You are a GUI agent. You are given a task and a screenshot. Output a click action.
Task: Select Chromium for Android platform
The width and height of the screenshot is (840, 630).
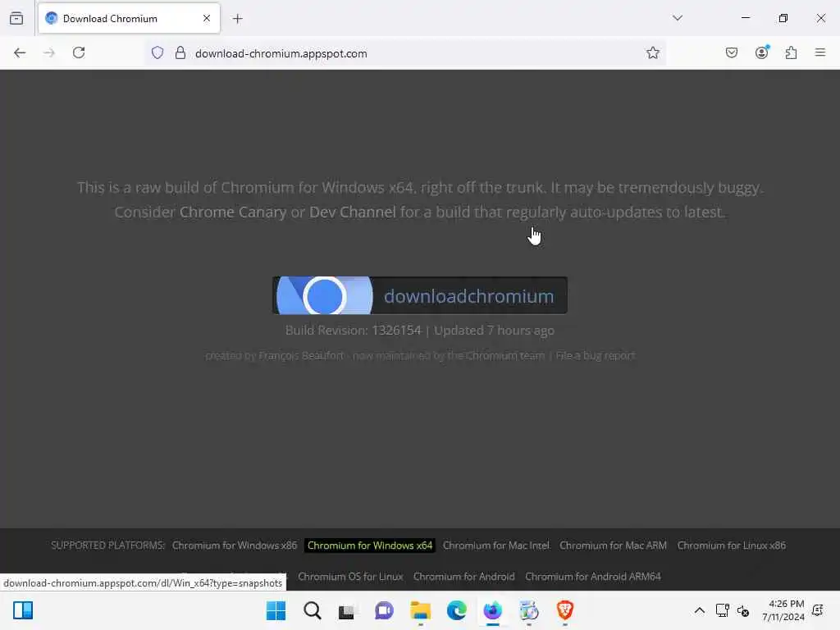(x=464, y=577)
